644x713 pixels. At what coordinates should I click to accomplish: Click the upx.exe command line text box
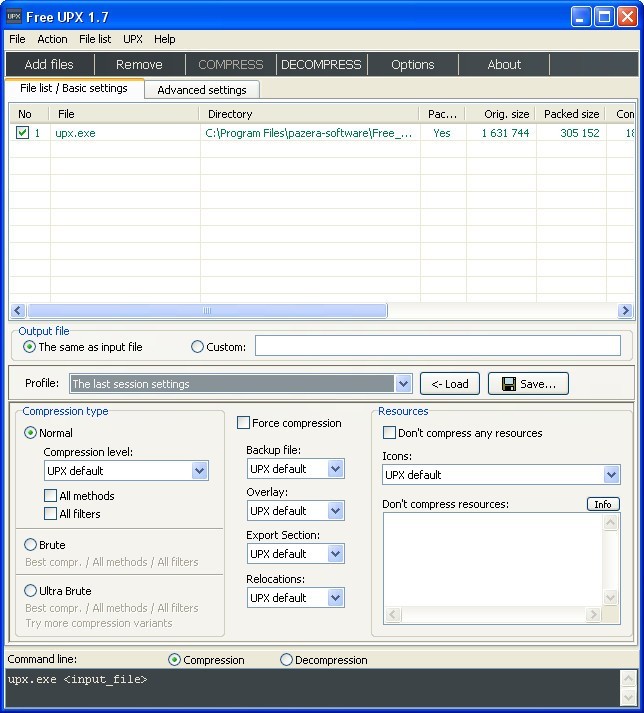pos(313,687)
